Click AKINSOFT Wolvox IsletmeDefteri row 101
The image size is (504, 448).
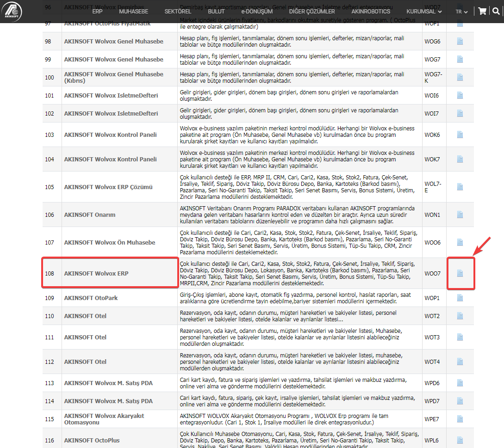111,95
